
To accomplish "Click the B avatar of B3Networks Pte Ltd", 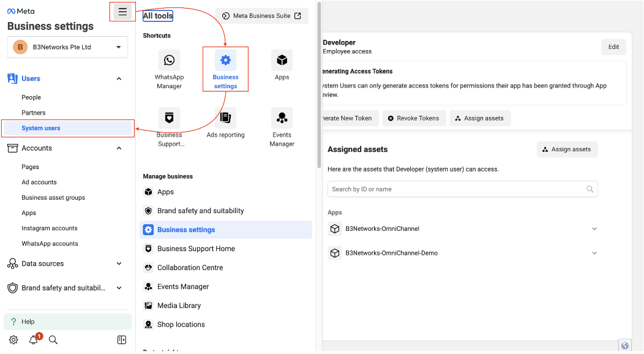I will (x=20, y=47).
